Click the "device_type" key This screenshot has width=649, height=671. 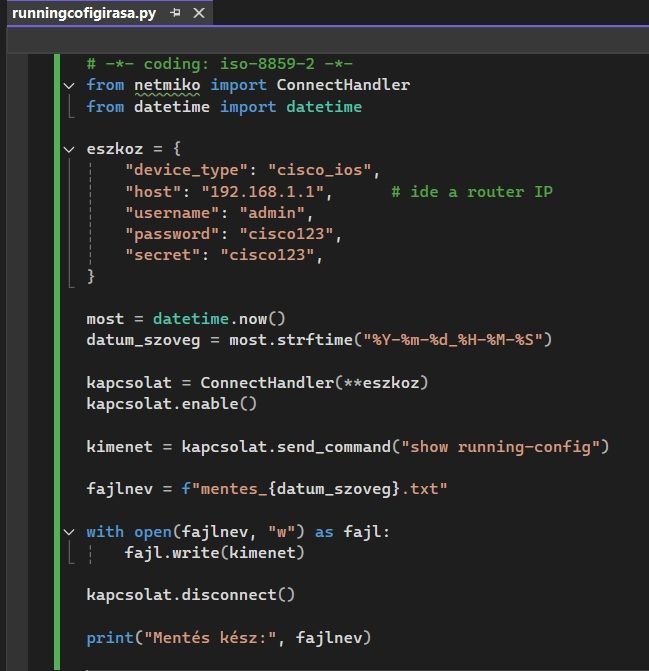point(187,170)
